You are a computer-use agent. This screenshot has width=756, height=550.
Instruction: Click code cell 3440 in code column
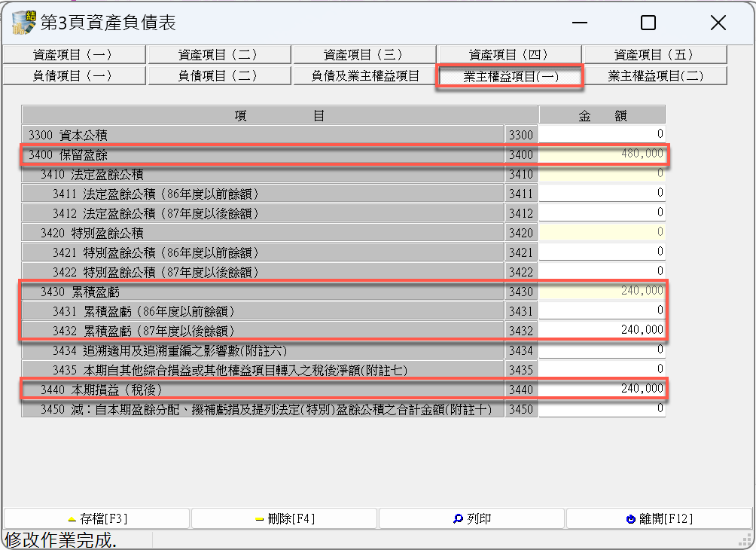[521, 390]
